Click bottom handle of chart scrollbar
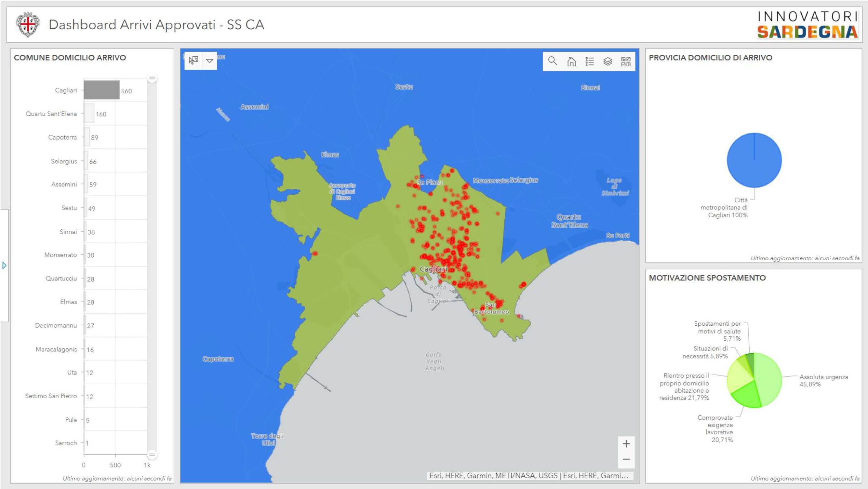Screen dimensions: 868x489 pyautogui.click(x=152, y=455)
